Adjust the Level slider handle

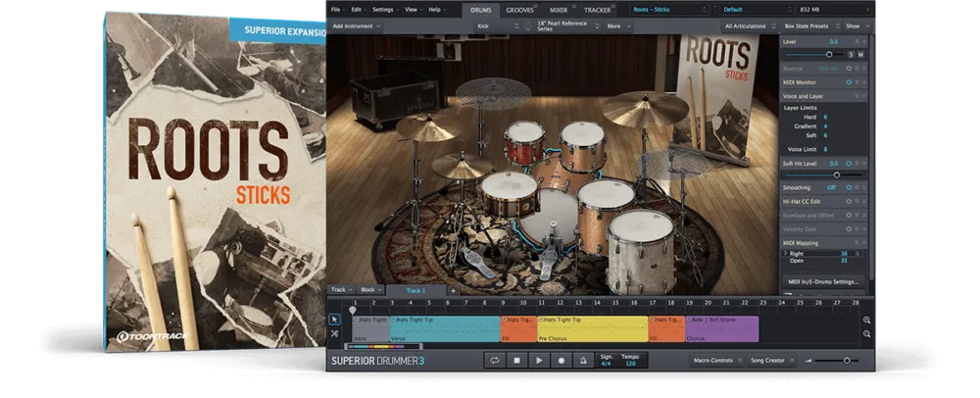(829, 54)
